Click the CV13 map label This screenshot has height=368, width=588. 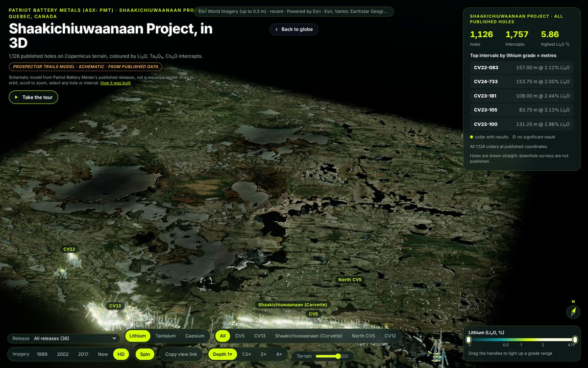click(115, 306)
